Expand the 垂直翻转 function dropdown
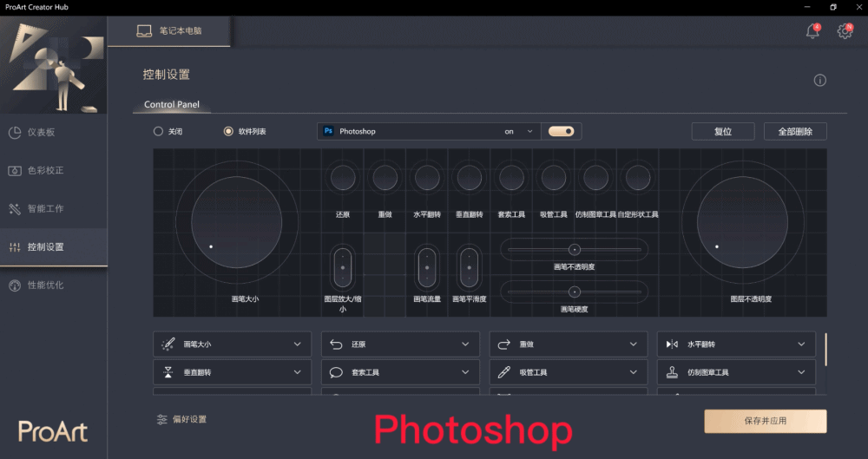Image resolution: width=868 pixels, height=459 pixels. [232, 372]
